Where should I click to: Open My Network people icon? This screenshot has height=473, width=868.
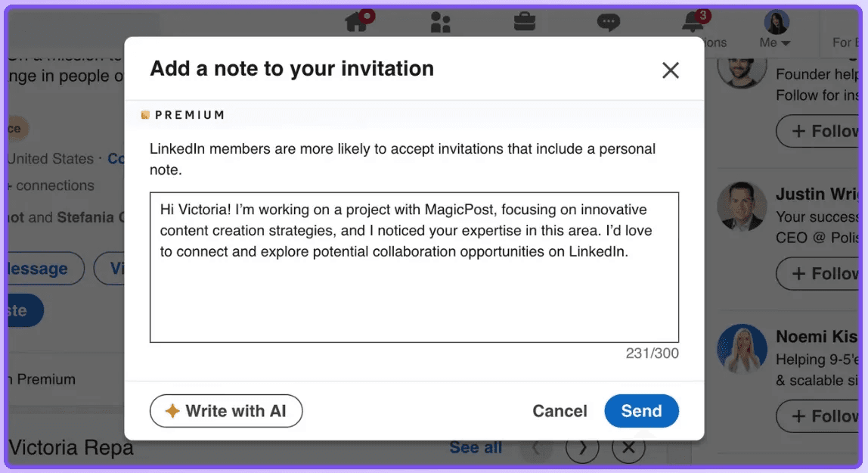point(440,23)
